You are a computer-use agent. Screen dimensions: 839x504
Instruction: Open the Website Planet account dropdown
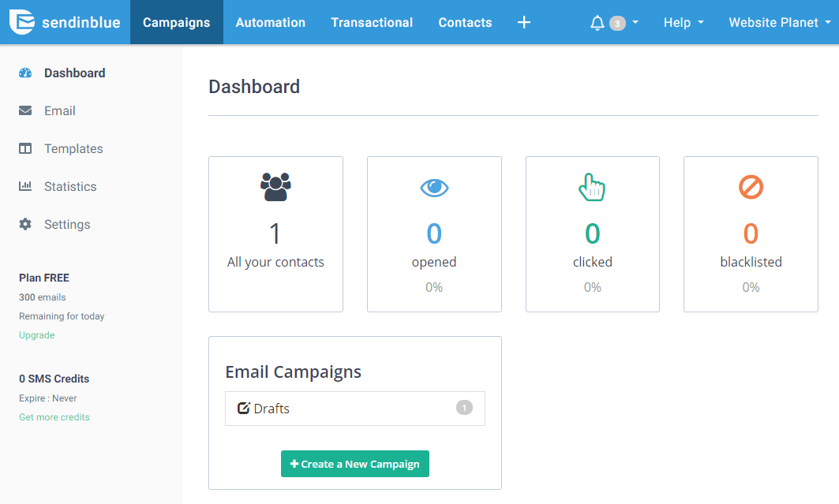778,22
